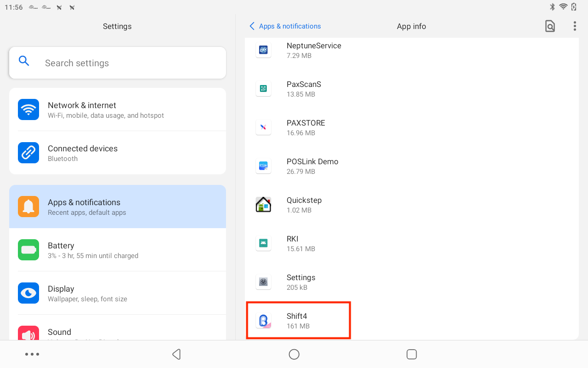Click the '26.79 MB' size text
This screenshot has height=368, width=588.
(301, 172)
